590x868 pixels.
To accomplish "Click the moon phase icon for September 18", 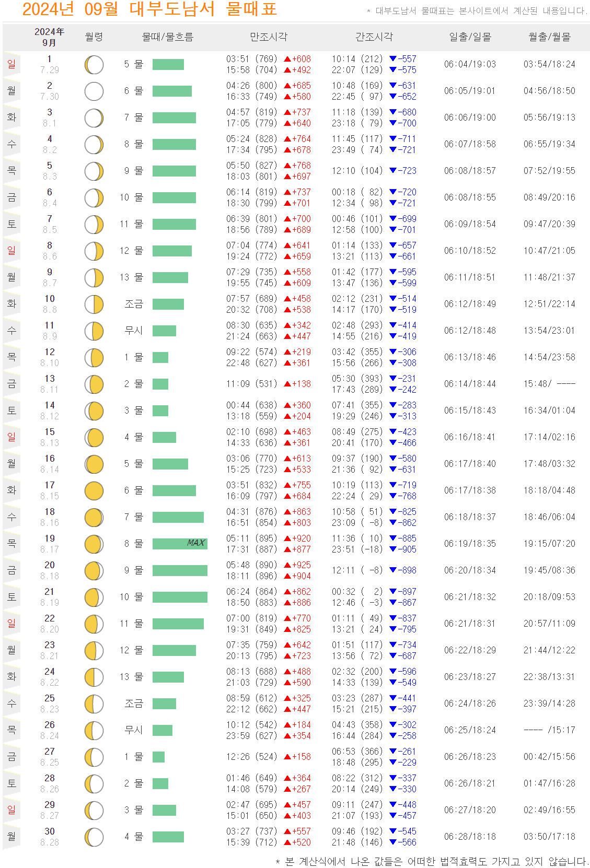I will (94, 518).
